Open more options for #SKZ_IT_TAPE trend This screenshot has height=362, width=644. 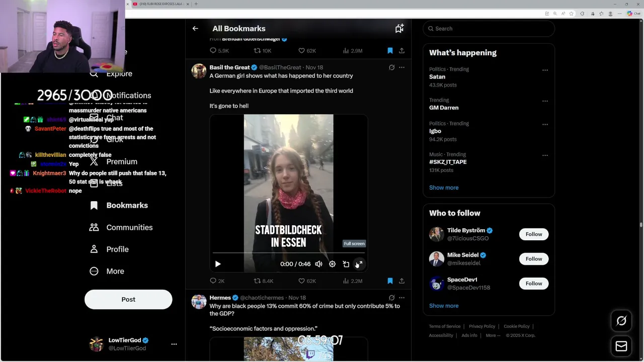[x=545, y=155]
